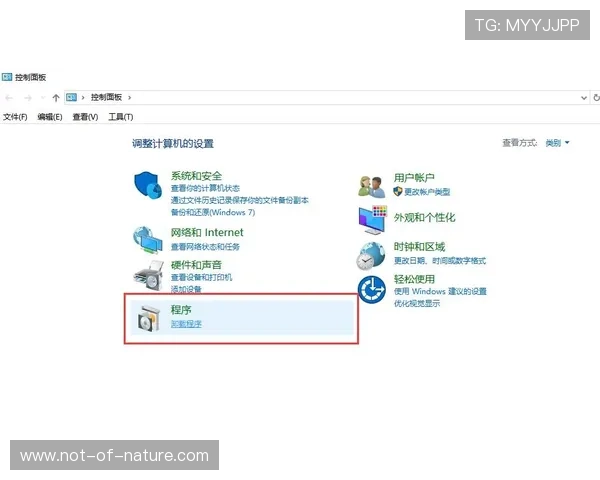The width and height of the screenshot is (600, 480).
Task: Open the 查看(V) menu
Action: [85, 117]
